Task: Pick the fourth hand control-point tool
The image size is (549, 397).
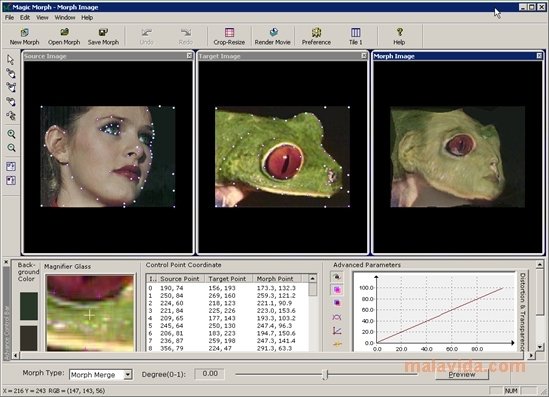Action: click(x=11, y=102)
